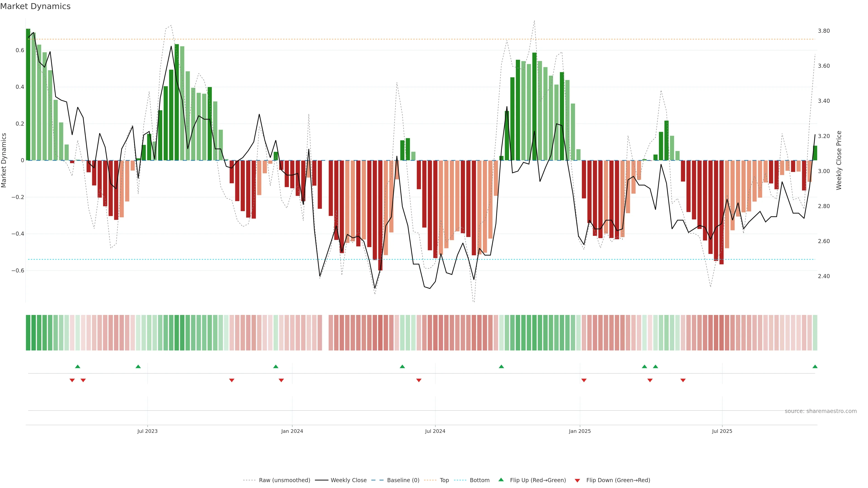The image size is (868, 488).
Task: Click the Jan 2024 x-axis label
Action: click(x=292, y=431)
